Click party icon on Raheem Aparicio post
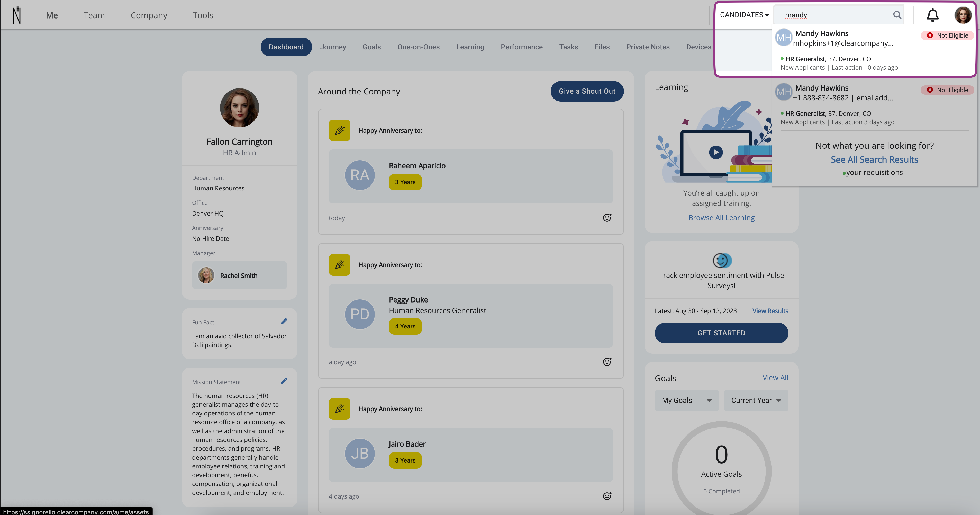980x515 pixels. point(339,131)
